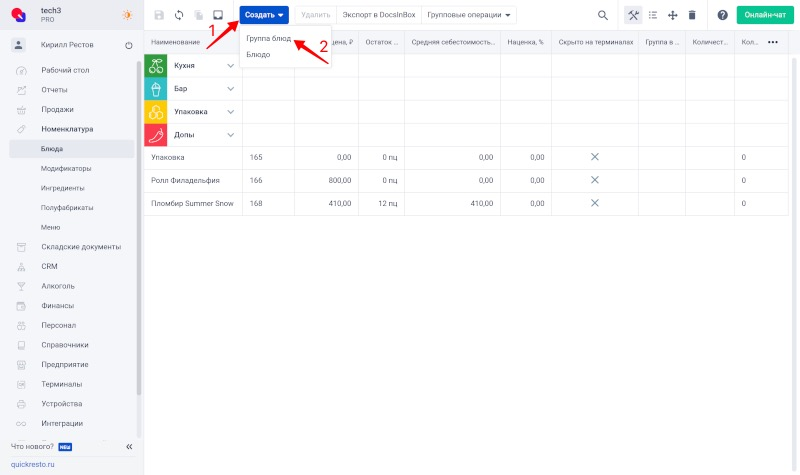The image size is (800, 475).
Task: Open Справочники in sidebar
Action: point(65,345)
